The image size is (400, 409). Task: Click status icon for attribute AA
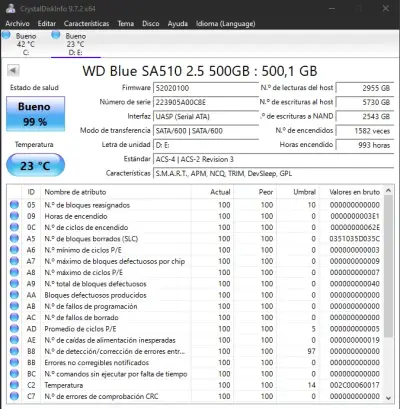(x=14, y=295)
